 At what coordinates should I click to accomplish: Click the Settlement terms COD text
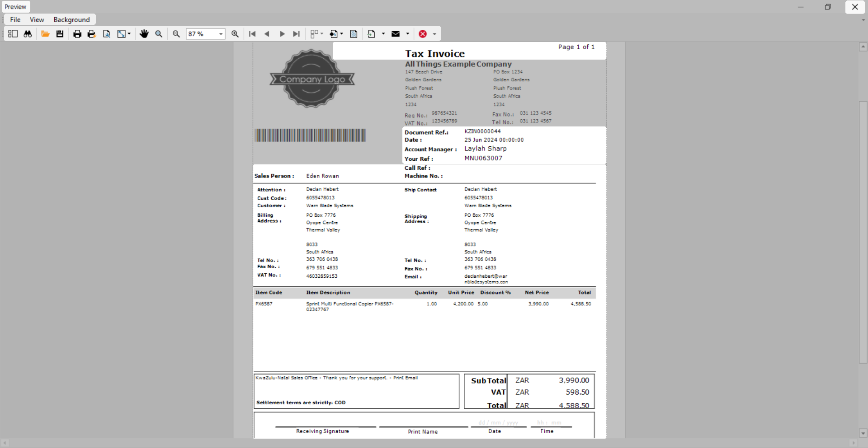click(301, 402)
